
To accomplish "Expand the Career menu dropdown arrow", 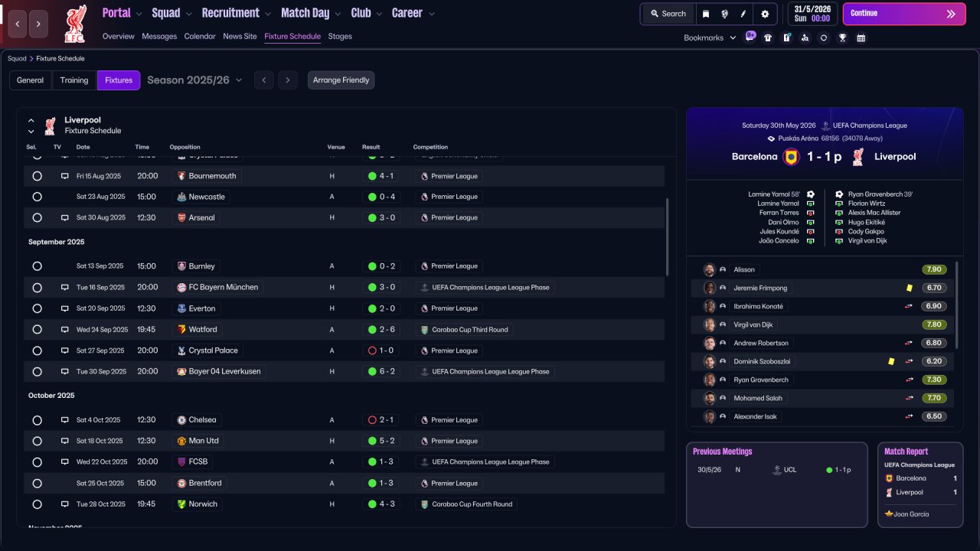I will tap(431, 14).
